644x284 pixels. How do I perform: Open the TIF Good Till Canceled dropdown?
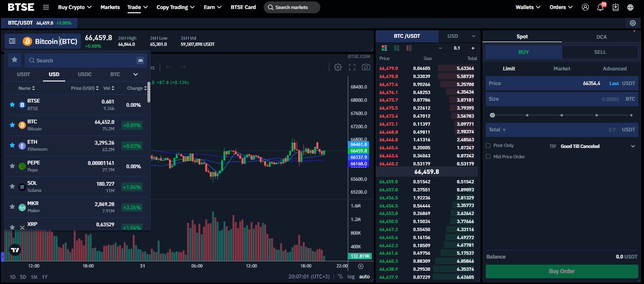pyautogui.click(x=599, y=146)
